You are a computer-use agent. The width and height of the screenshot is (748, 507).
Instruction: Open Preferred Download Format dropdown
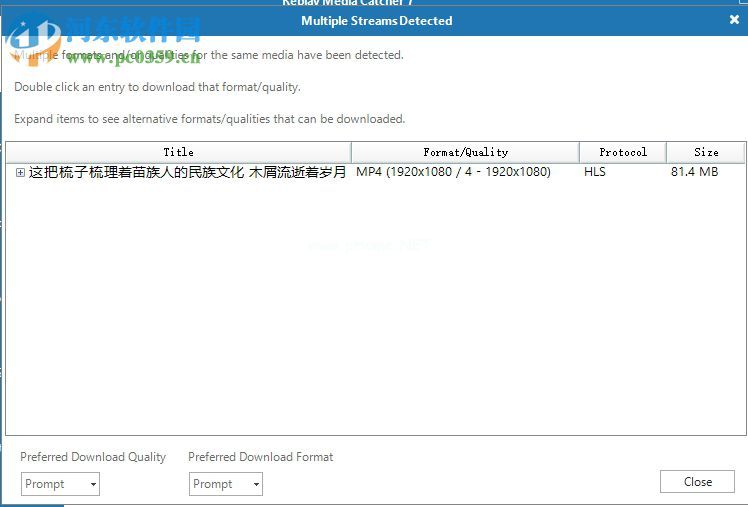(226, 484)
